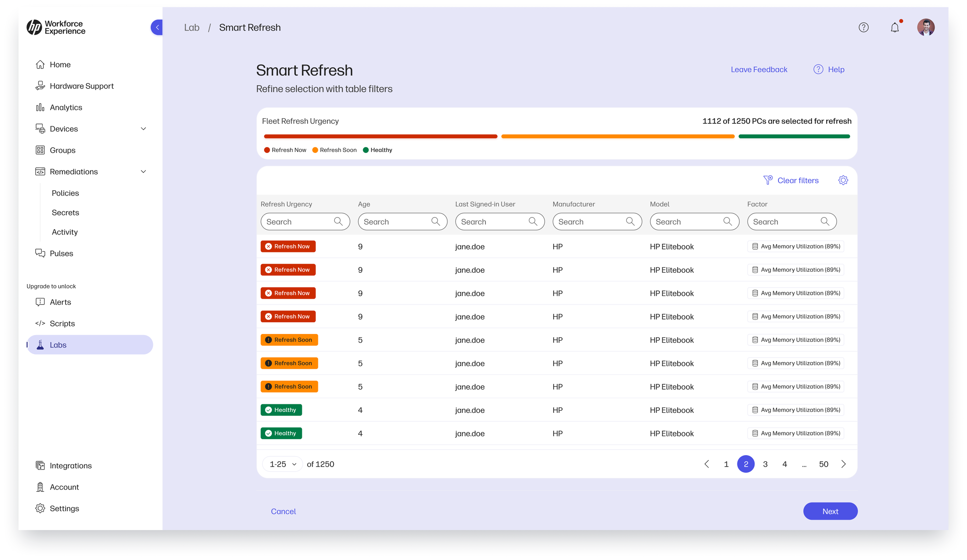The width and height of the screenshot is (967, 560).
Task: Click the clear filters funnel icon
Action: click(768, 180)
